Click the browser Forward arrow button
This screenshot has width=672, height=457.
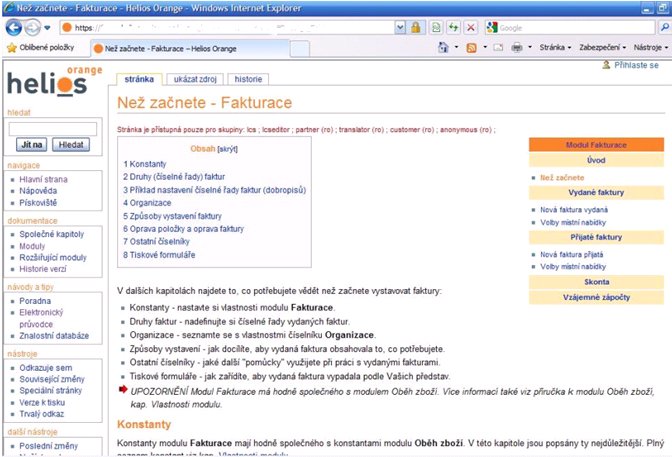[x=32, y=28]
